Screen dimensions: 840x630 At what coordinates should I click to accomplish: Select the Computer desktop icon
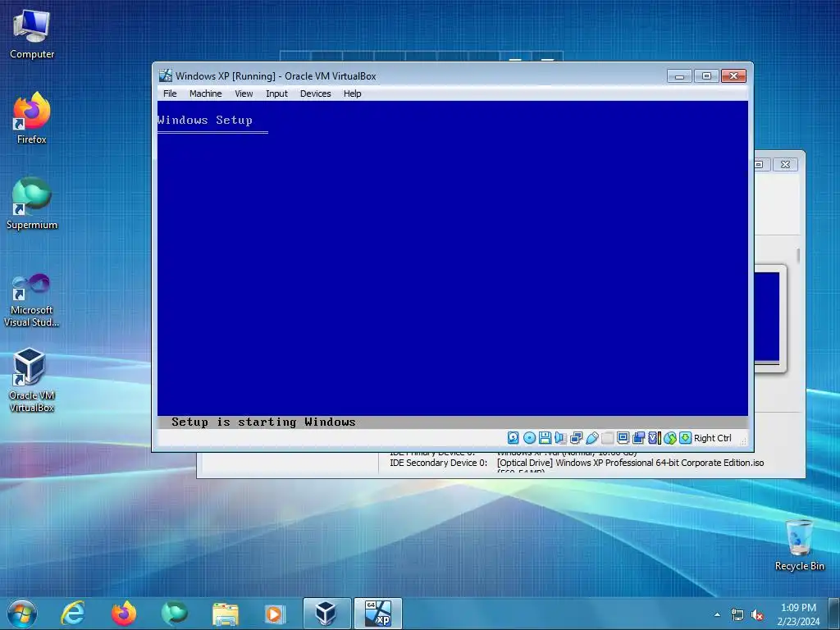click(x=32, y=34)
